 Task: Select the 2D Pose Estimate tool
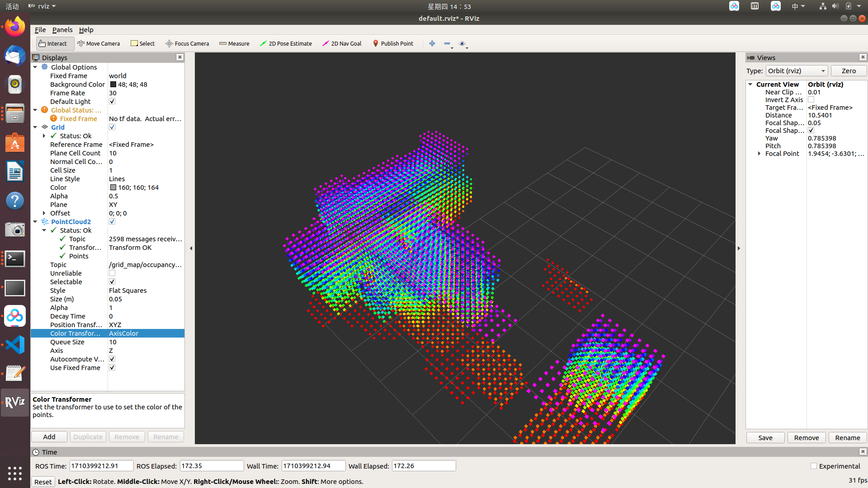tap(286, 43)
